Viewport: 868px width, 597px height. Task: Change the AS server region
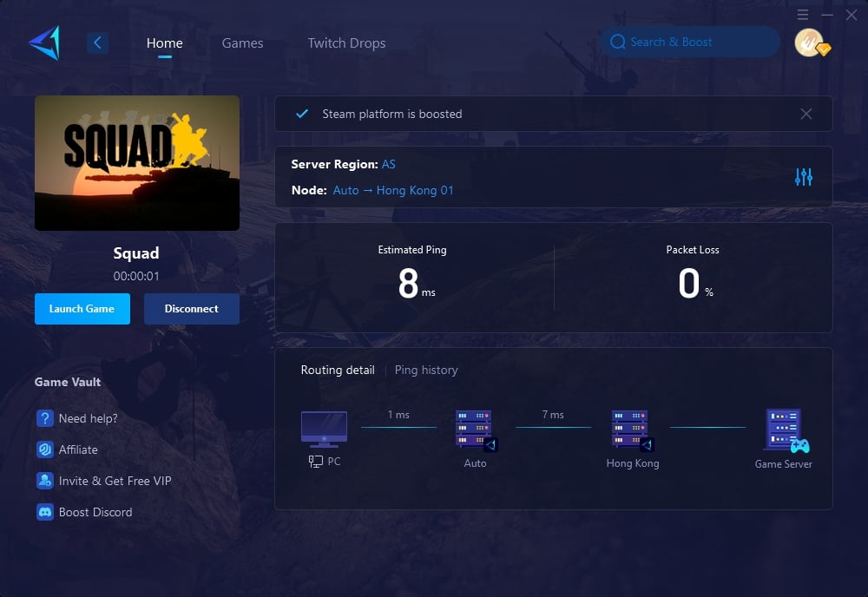tap(389, 164)
